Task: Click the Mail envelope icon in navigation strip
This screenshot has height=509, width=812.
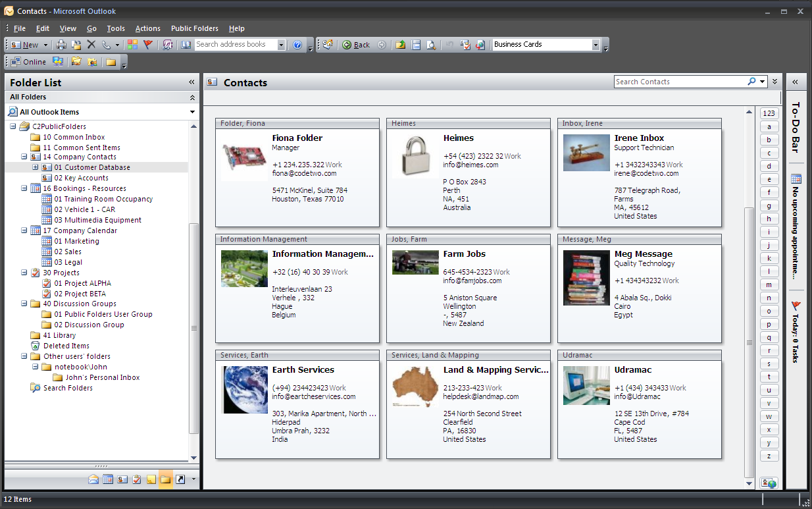Action: tap(93, 479)
